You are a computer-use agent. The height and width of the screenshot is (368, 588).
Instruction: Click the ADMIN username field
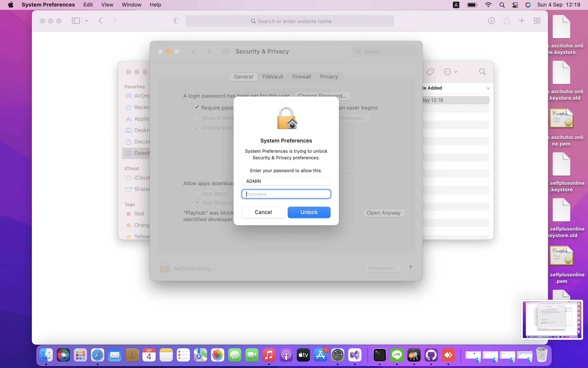(286, 181)
